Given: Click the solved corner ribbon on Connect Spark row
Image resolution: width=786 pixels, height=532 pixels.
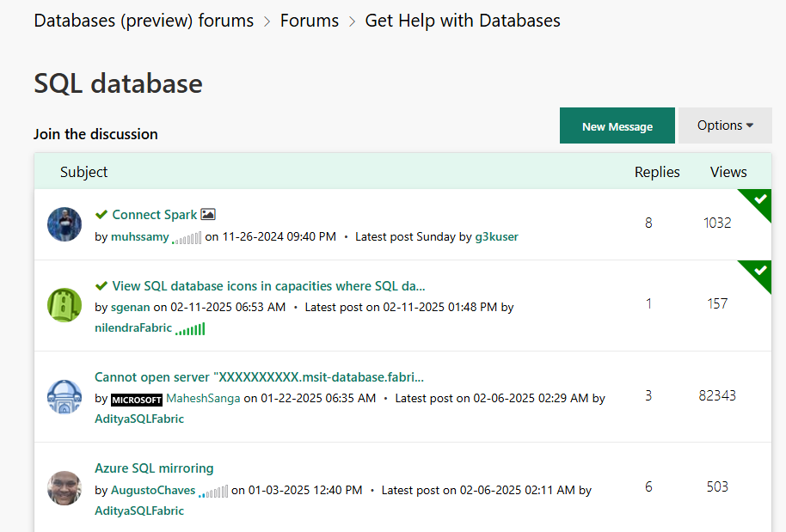Looking at the screenshot, I should [x=758, y=202].
